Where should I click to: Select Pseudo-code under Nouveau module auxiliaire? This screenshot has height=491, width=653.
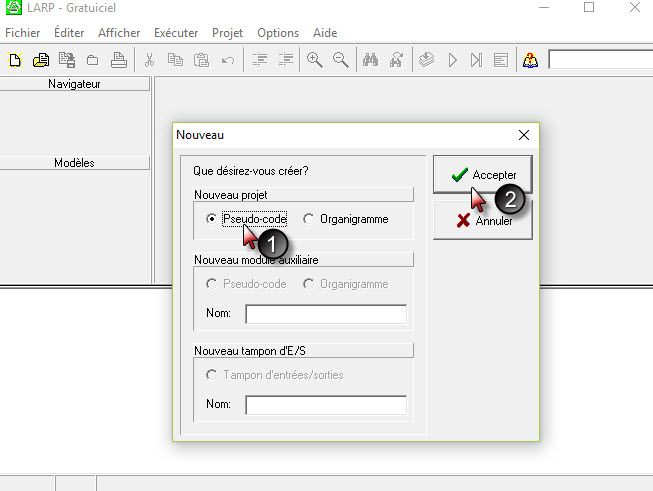[x=246, y=284]
